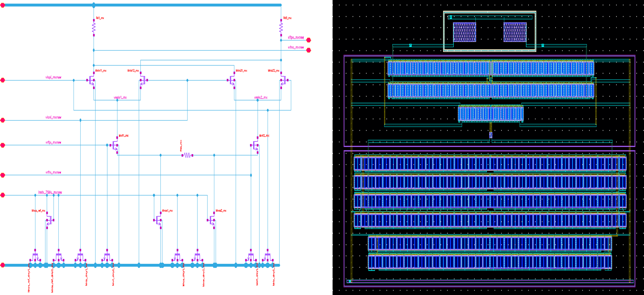The image size is (644, 295).
Task: Click the Mnlo12_mx instance name label
Action: [x=133, y=71]
